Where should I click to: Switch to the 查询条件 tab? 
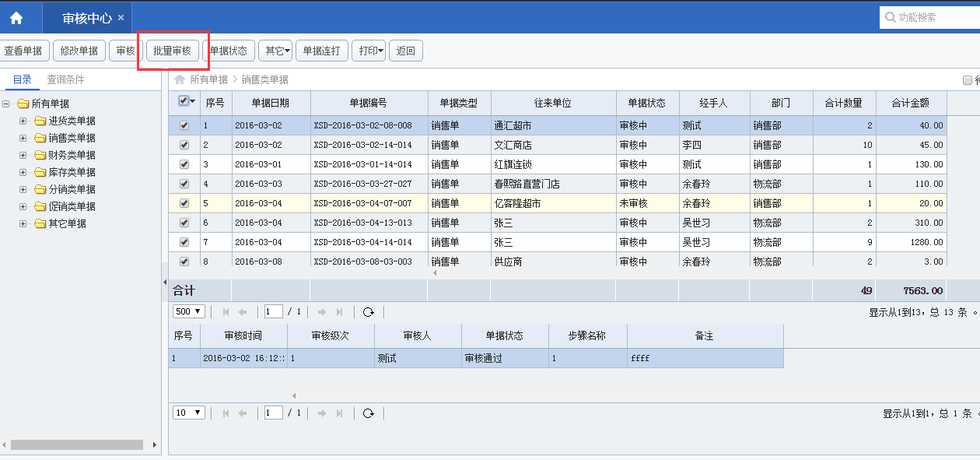click(65, 79)
